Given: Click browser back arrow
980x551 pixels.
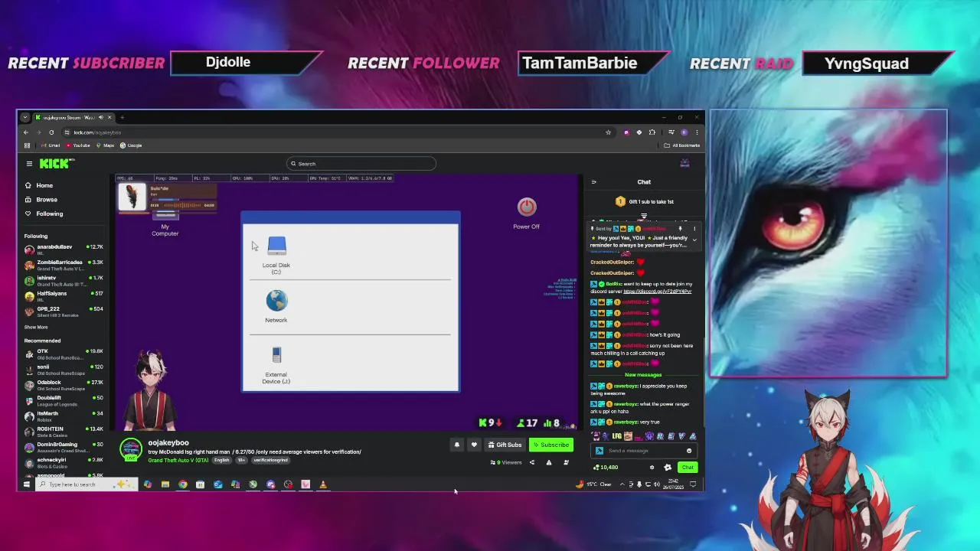Looking at the screenshot, I should (x=25, y=132).
